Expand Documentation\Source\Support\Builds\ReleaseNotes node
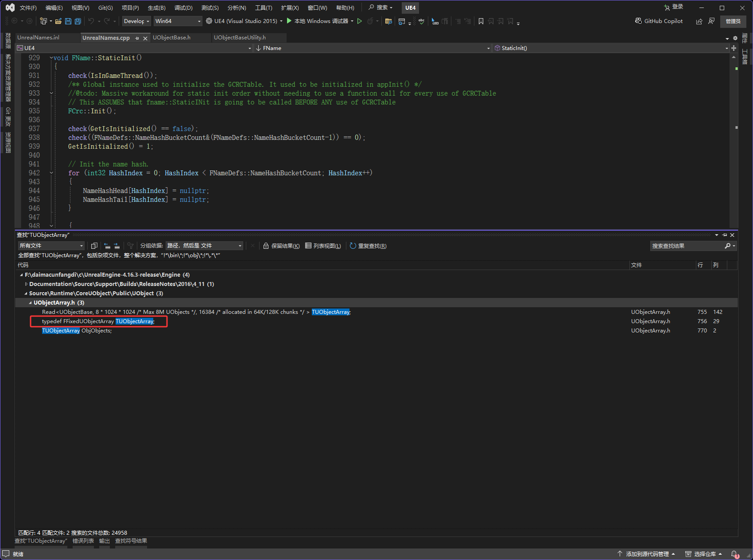This screenshot has height=560, width=753. click(x=26, y=284)
